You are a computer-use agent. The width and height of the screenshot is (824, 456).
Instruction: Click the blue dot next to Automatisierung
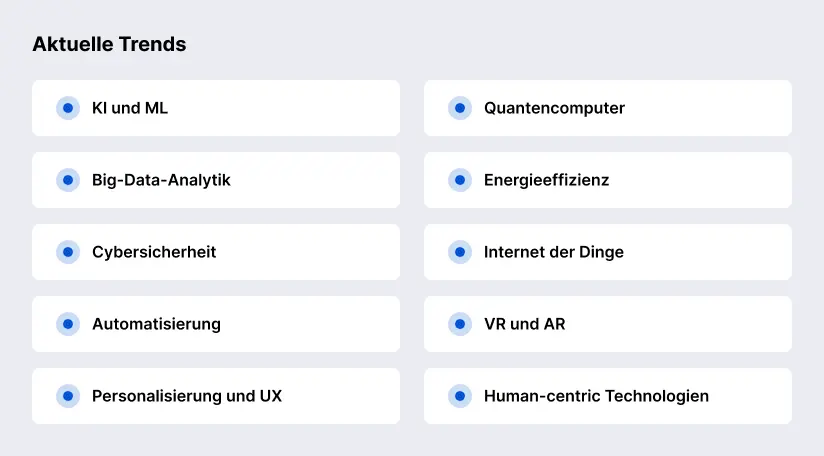(68, 324)
